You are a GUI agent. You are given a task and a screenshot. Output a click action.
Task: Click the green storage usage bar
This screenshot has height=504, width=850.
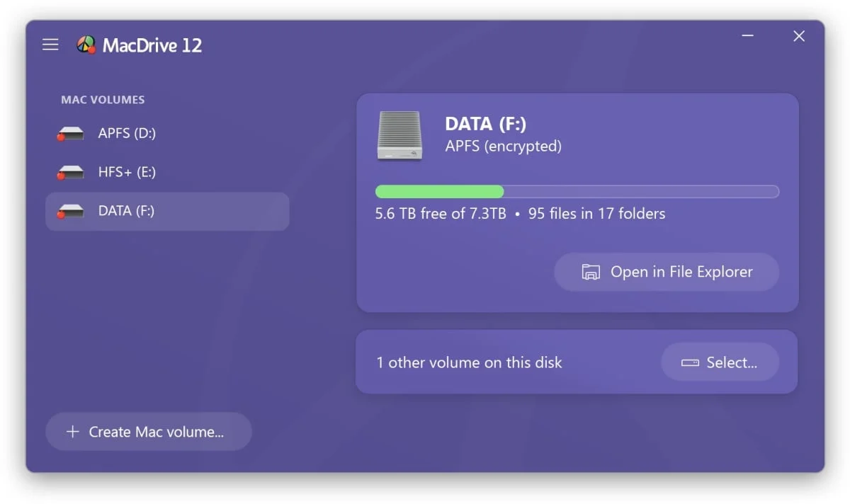[439, 192]
